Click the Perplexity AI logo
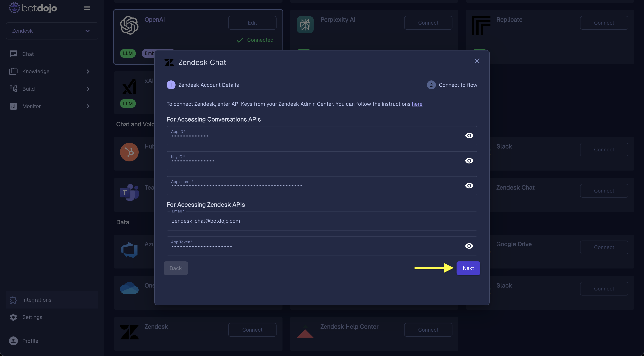 305,25
